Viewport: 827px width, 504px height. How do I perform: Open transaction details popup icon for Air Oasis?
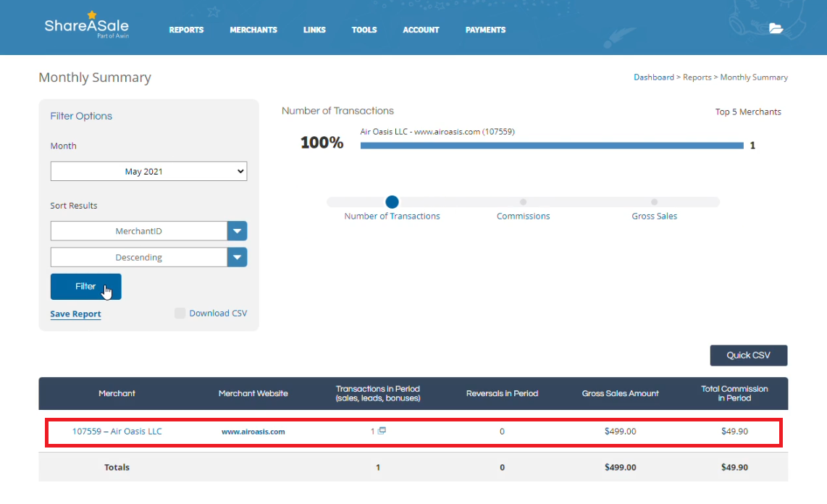pos(382,431)
